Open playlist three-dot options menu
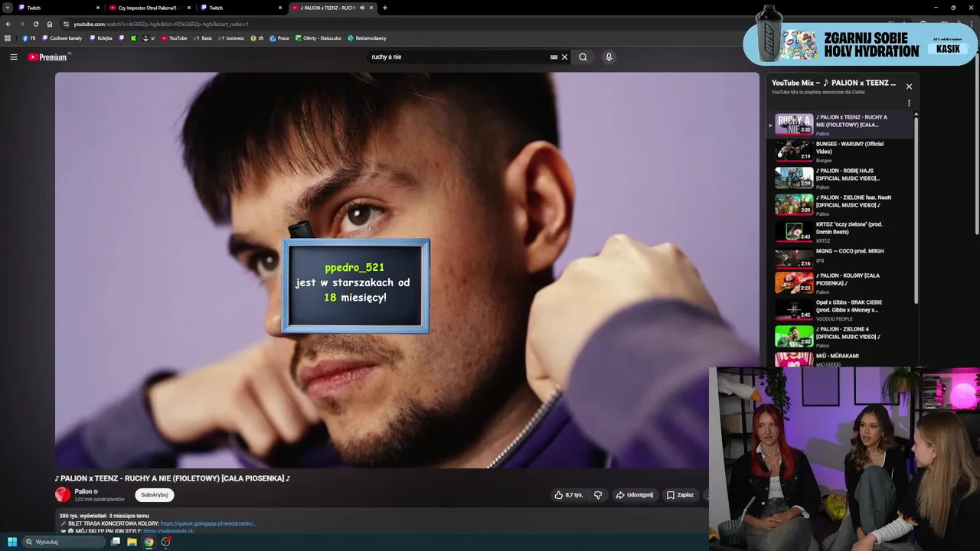This screenshot has width=980, height=551. pos(909,103)
